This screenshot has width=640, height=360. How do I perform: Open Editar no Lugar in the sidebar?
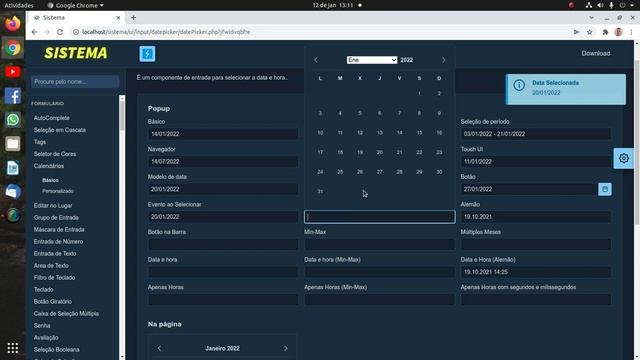(53, 206)
